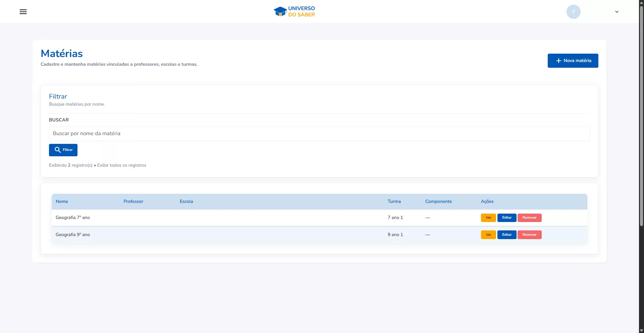Click the Exibir todos os registros link
The image size is (644, 333).
pos(121,165)
